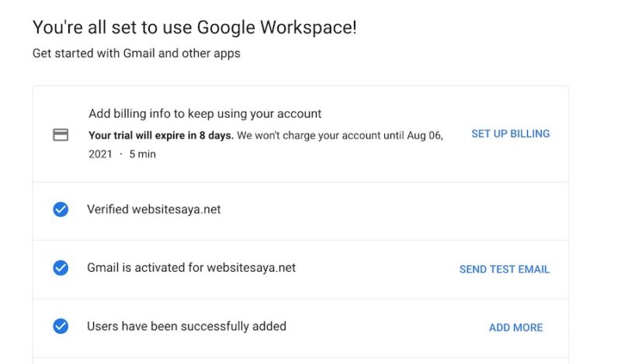This screenshot has width=621, height=364.
Task: Click the "Add billing info" title text
Action: tap(205, 113)
